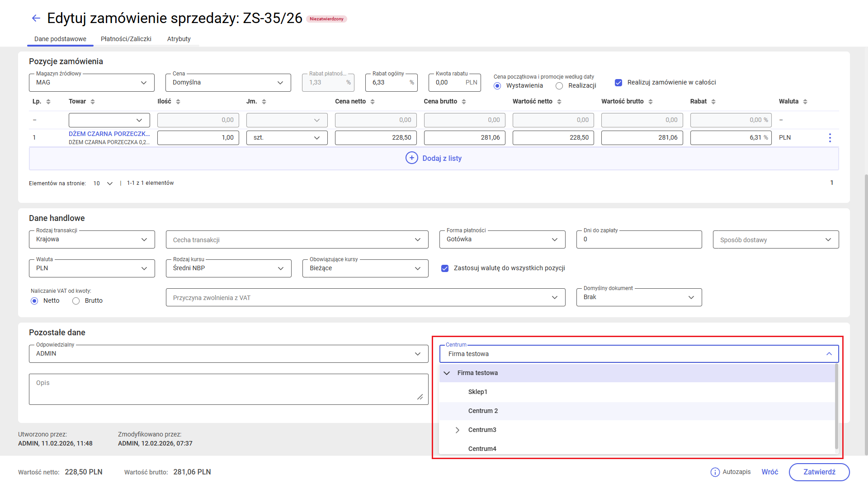Open the Magazyn źródłowy dropdown
This screenshot has width=868, height=488.
point(91,83)
